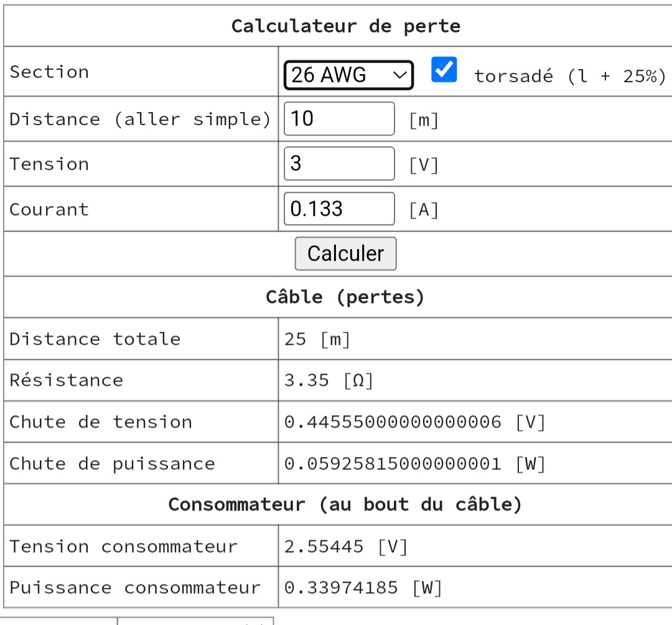
Task: Click the Câble (pertes) section header
Action: [345, 297]
